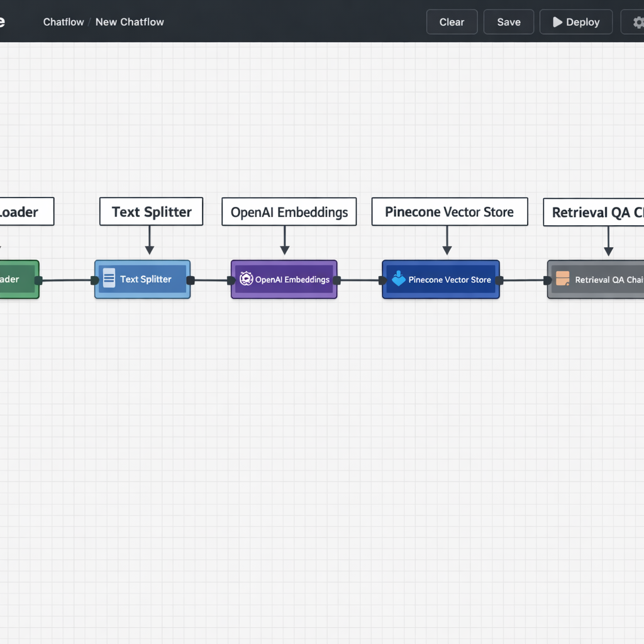Click the Text Splitter node's input port
644x644 pixels.
(95, 280)
